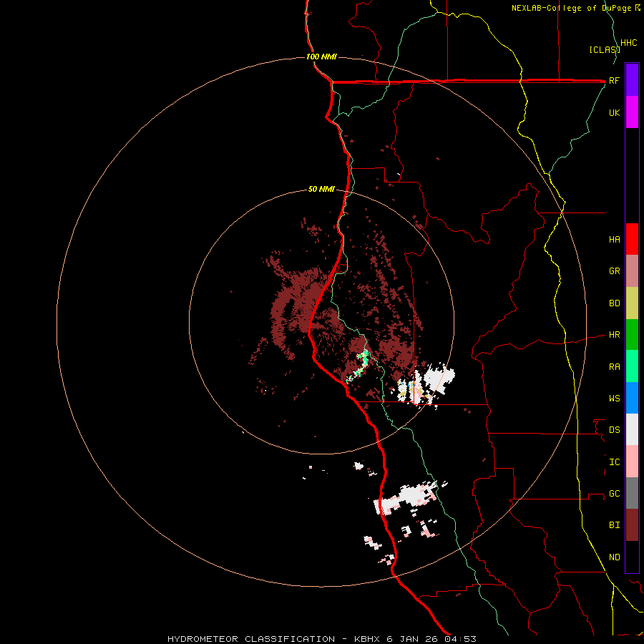Screen dimensions: 644x644
Task: Click the IC pink legend swatch
Action: 632,462
